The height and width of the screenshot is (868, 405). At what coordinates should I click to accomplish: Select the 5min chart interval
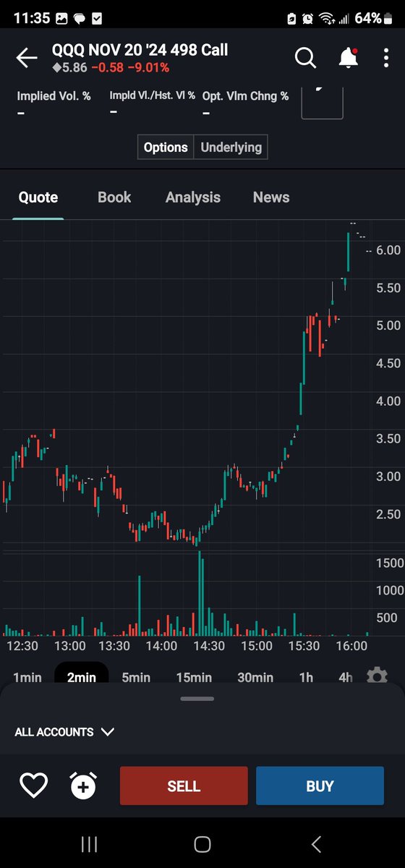(135, 677)
